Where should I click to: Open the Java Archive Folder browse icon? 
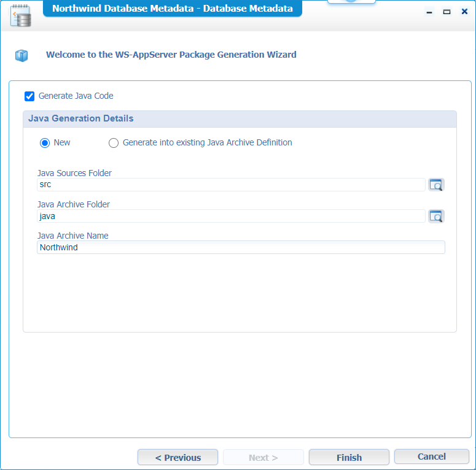436,216
